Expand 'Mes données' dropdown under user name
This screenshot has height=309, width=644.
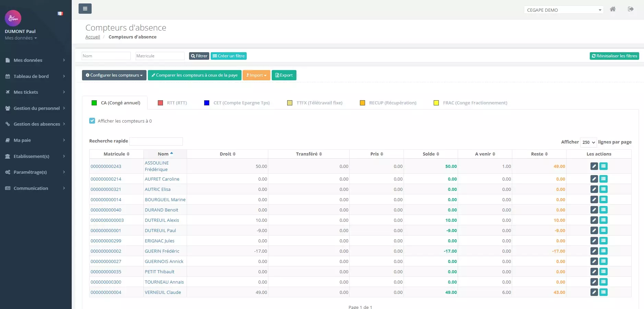tap(21, 38)
